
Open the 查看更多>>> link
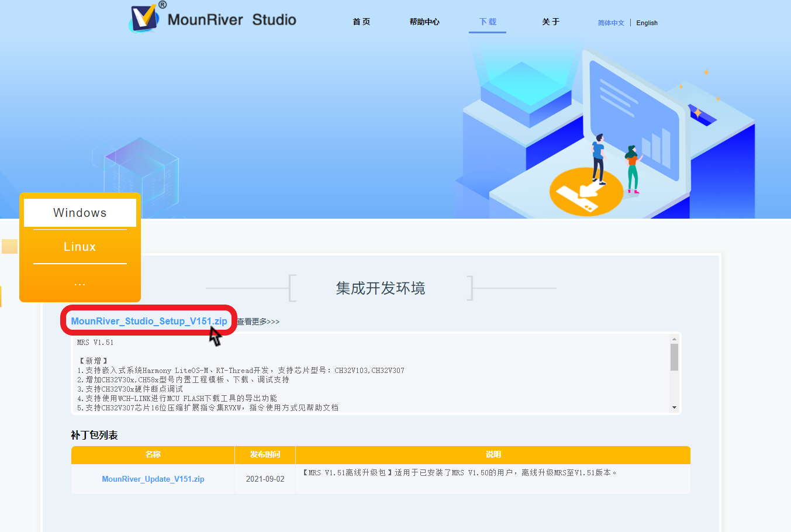[x=258, y=322]
